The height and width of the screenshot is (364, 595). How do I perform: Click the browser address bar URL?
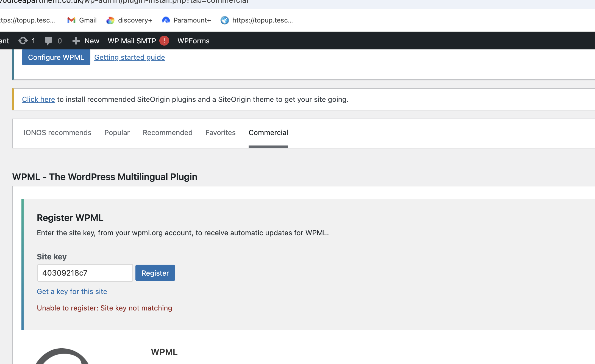[124, 2]
